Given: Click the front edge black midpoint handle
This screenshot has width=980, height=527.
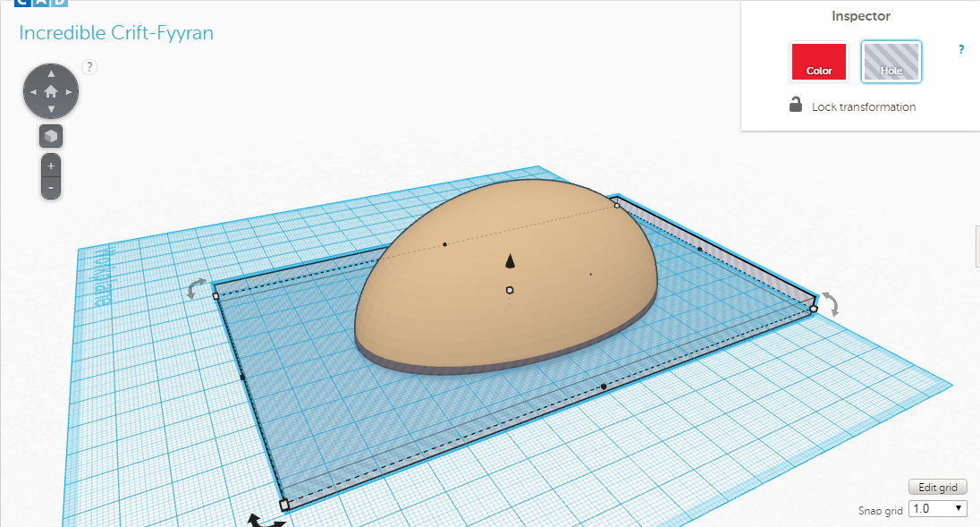Looking at the screenshot, I should [604, 387].
